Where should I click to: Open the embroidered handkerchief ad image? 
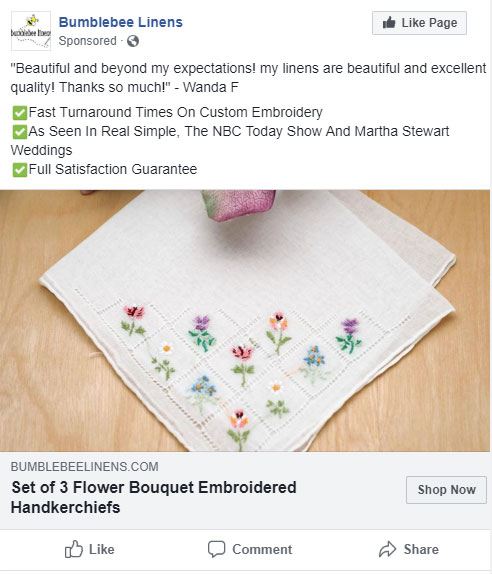pos(245,321)
